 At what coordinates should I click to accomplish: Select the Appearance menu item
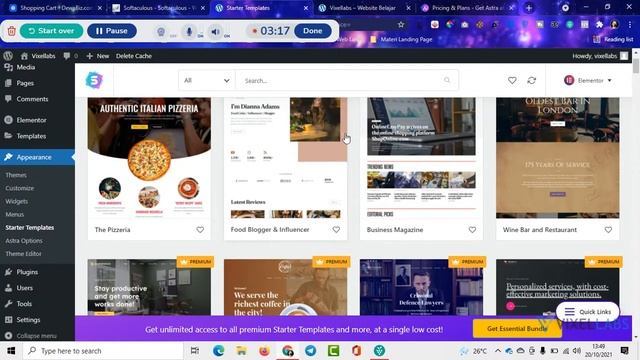tap(37, 157)
